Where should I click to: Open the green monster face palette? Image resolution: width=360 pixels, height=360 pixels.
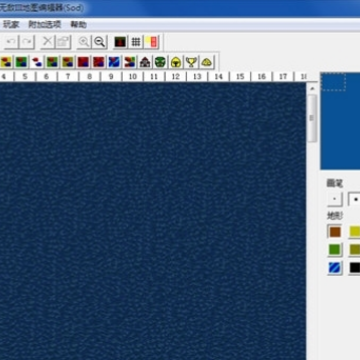tap(160, 62)
